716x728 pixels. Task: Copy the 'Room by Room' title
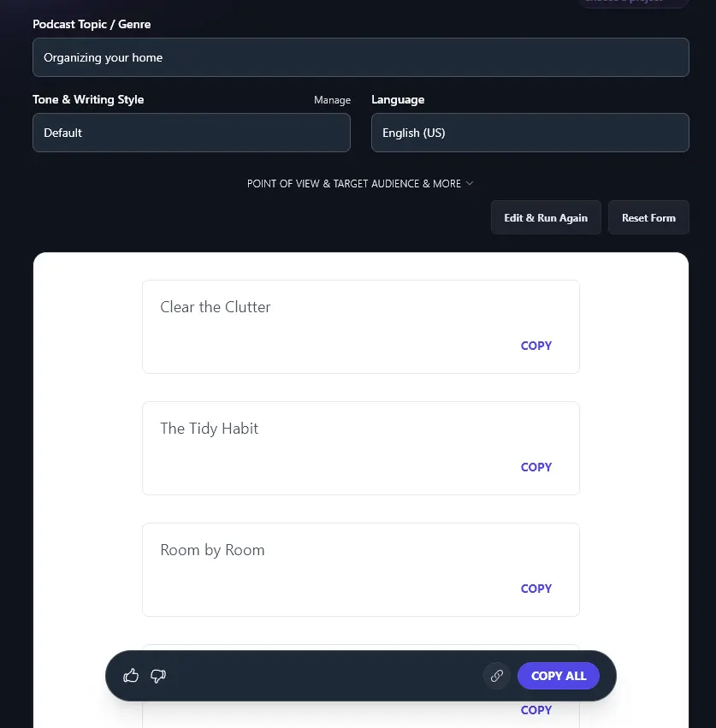click(x=536, y=589)
